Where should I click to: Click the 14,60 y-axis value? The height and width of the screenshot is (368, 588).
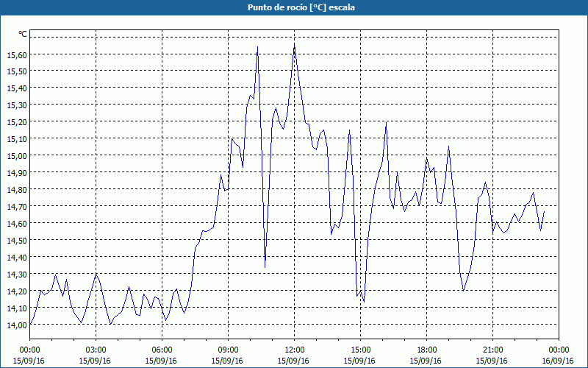pos(17,224)
